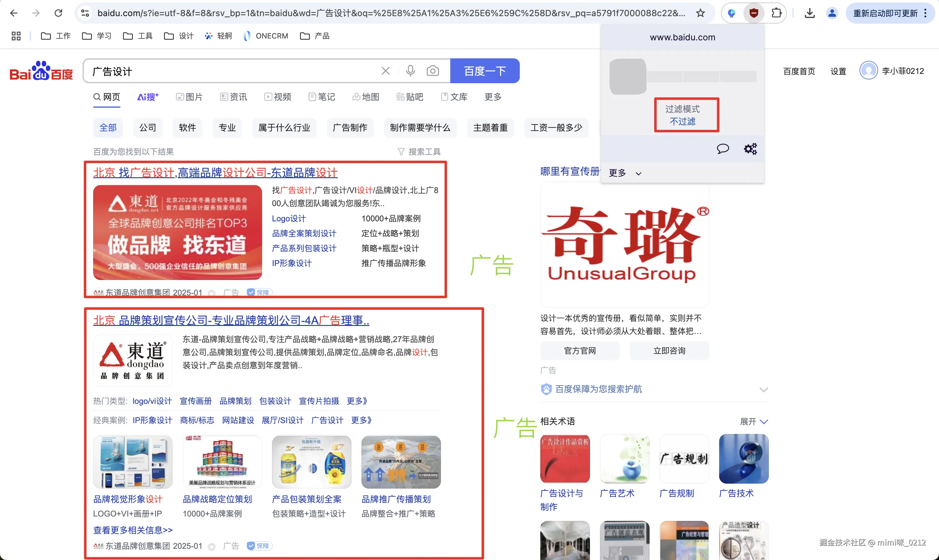
Task: Open 查看更多相关信息 link
Action: [133, 530]
